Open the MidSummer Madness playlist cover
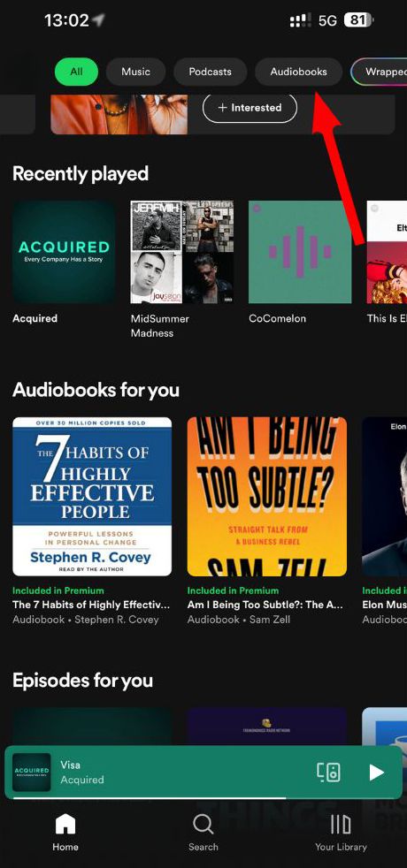 click(x=181, y=252)
